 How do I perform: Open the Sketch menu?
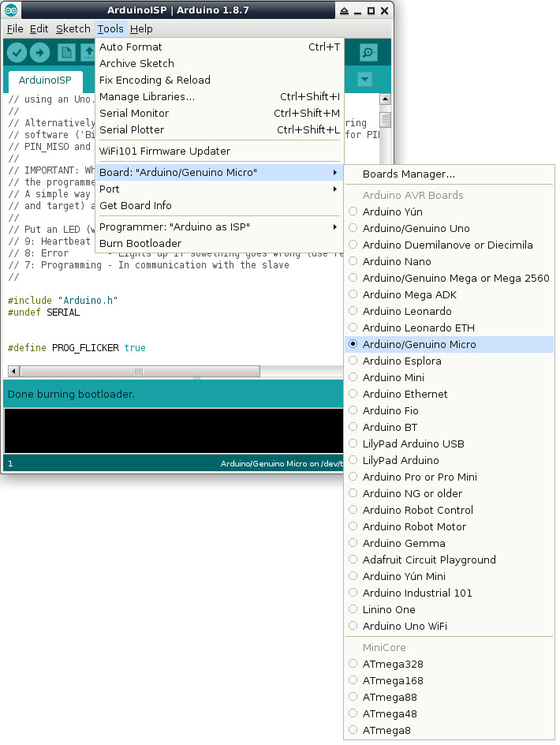pyautogui.click(x=73, y=29)
